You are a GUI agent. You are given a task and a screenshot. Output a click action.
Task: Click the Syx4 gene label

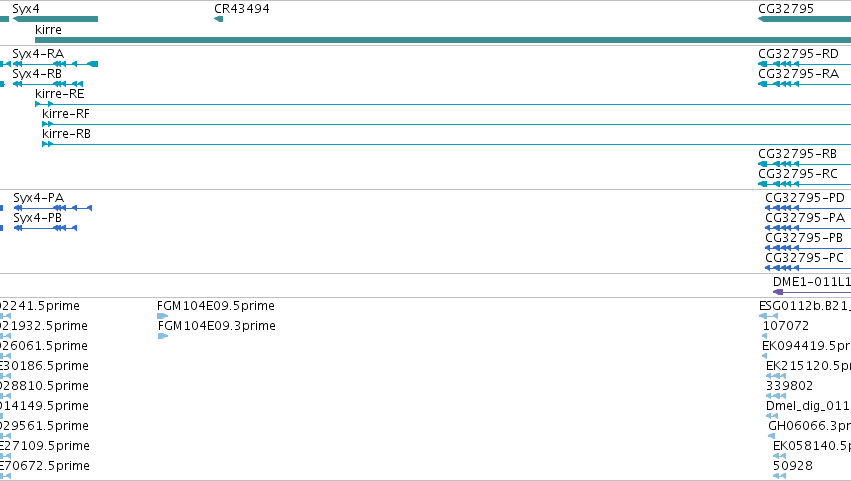pos(26,9)
